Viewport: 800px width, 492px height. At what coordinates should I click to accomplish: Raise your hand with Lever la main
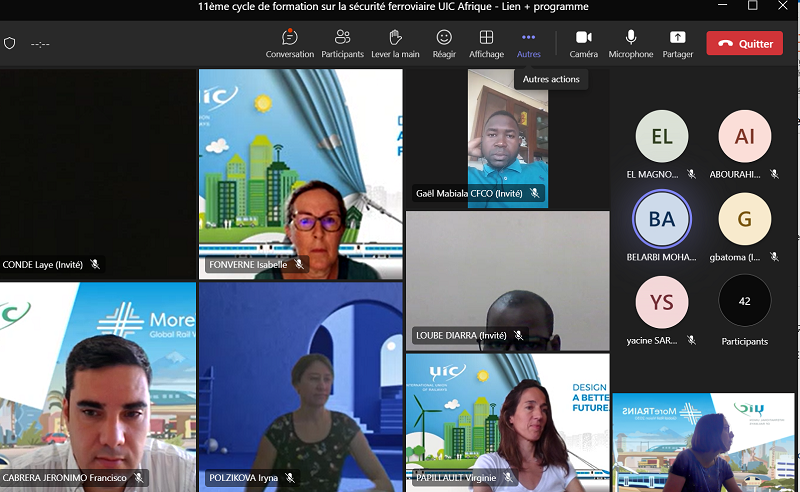[395, 44]
